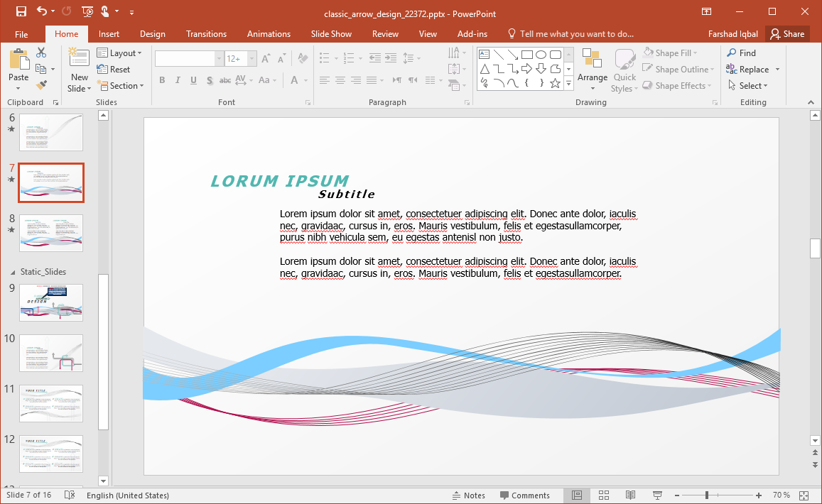Open the Transitions ribbon tab
822x504 pixels.
click(206, 34)
